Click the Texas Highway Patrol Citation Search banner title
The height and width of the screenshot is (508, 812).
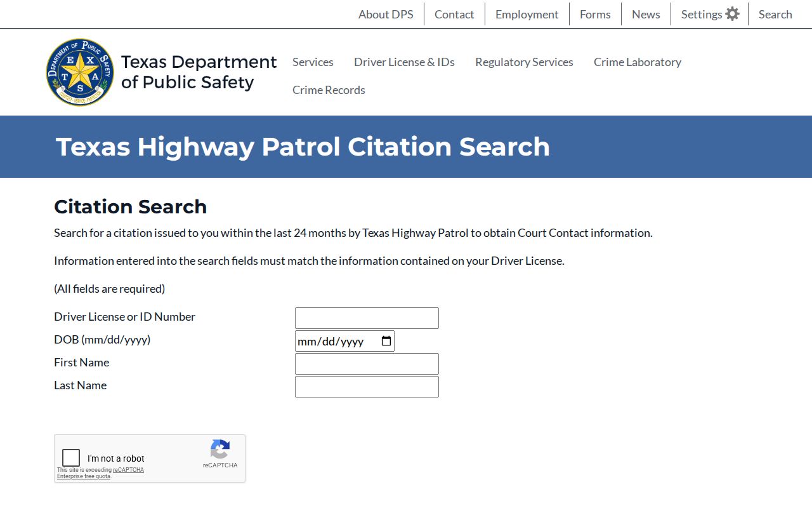[303, 147]
